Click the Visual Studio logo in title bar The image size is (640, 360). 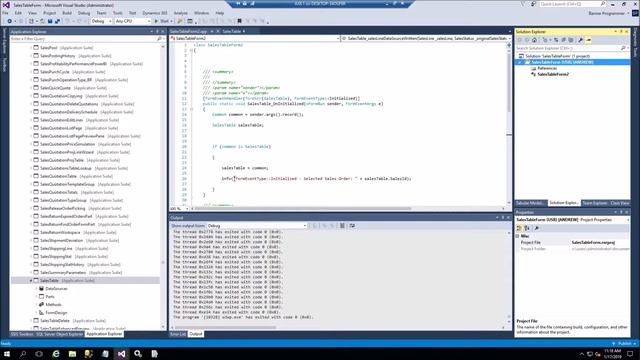coord(6,5)
